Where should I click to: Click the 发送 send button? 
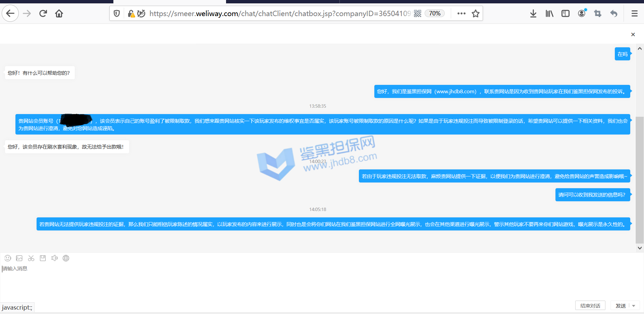(x=621, y=306)
